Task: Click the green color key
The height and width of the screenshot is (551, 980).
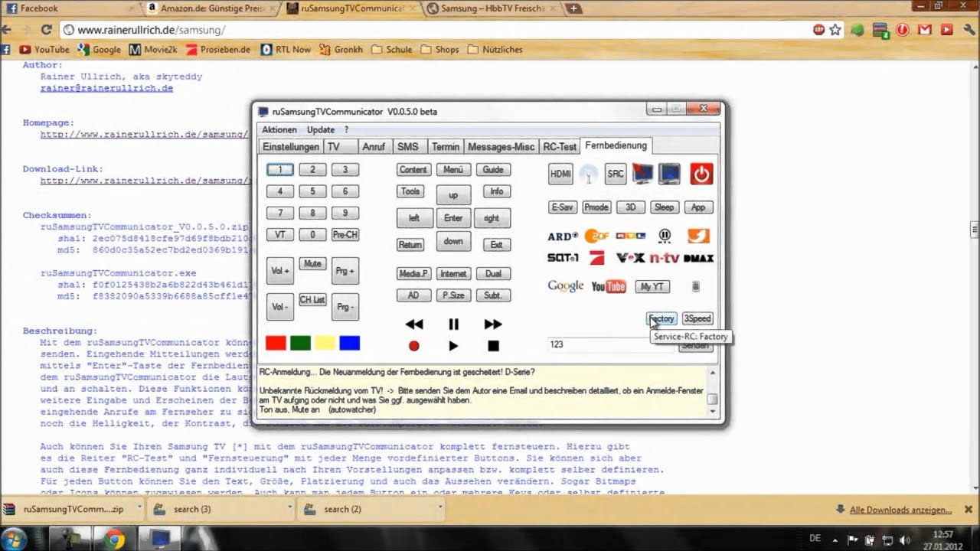Action: (x=300, y=343)
